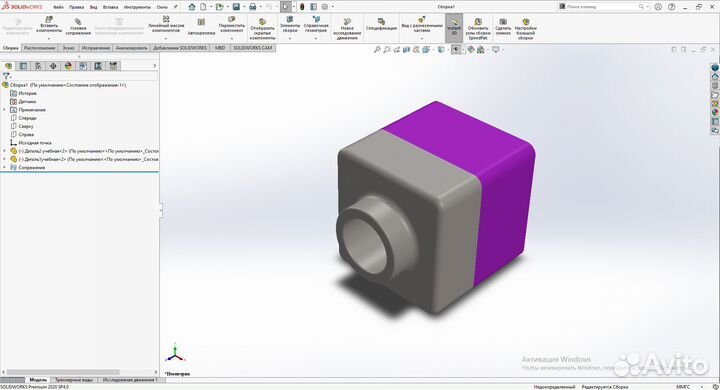Open Настройки большой сборки
The width and height of the screenshot is (720, 390).
[x=526, y=29]
